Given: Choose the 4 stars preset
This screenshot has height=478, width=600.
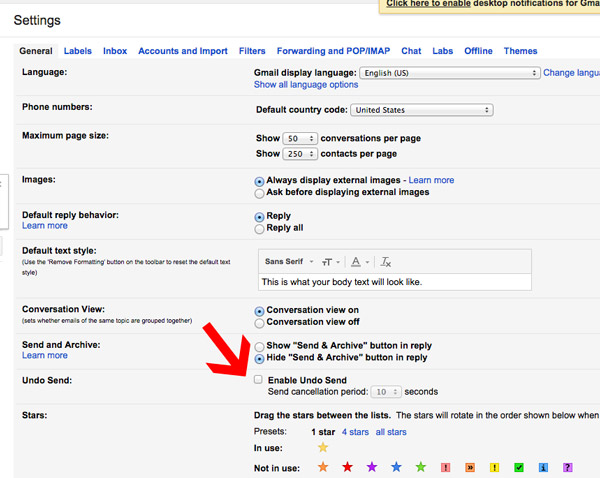Looking at the screenshot, I should pyautogui.click(x=355, y=432).
